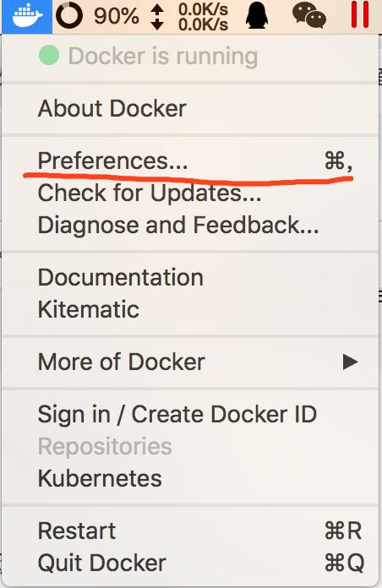Image resolution: width=382 pixels, height=588 pixels.
Task: Click the 90% CPU percentage text
Action: [x=117, y=17]
